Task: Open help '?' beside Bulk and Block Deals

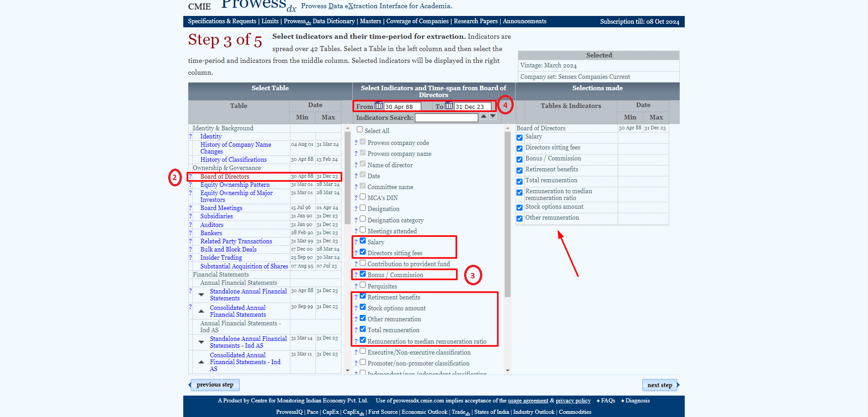Action: click(191, 249)
